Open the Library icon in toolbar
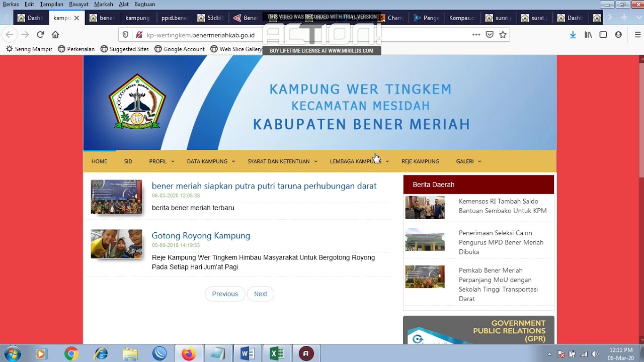This screenshot has height=362, width=644. [588, 35]
